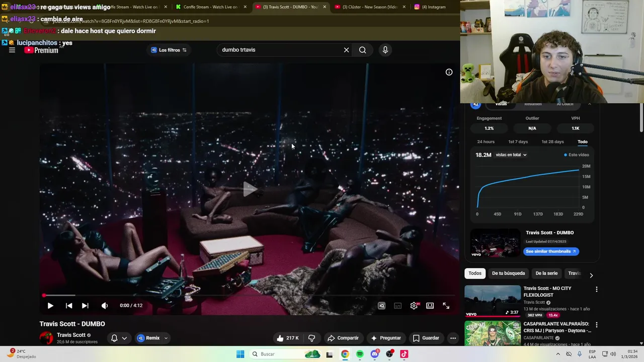Select the Todos filter chip
The image size is (644, 362).
coord(475,273)
